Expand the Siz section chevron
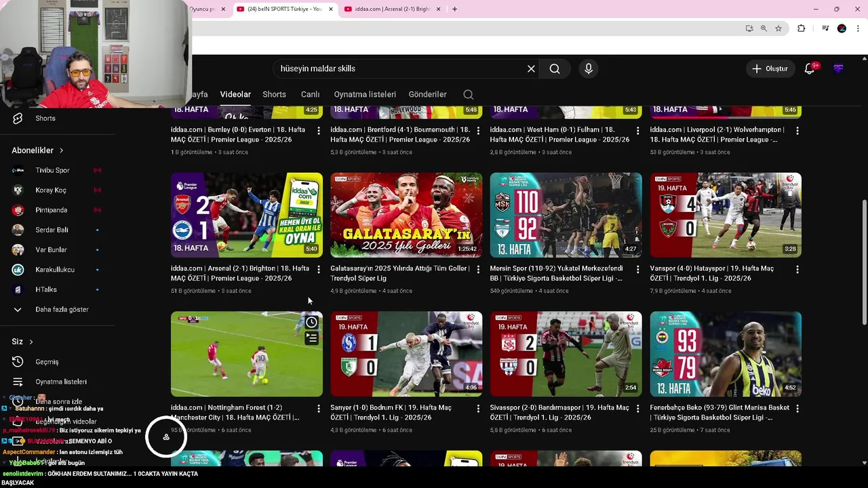The width and height of the screenshot is (868, 488). (31, 342)
